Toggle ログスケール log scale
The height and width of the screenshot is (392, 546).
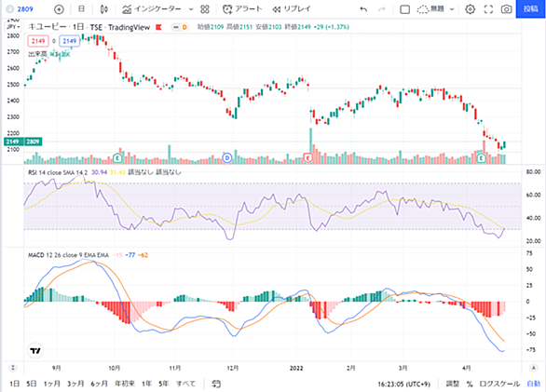[499, 384]
